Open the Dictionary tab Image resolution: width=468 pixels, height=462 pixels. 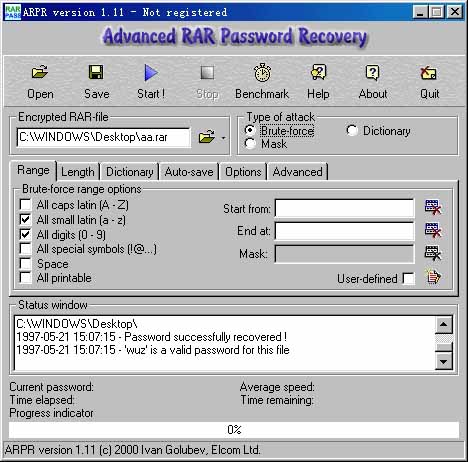tap(130, 172)
